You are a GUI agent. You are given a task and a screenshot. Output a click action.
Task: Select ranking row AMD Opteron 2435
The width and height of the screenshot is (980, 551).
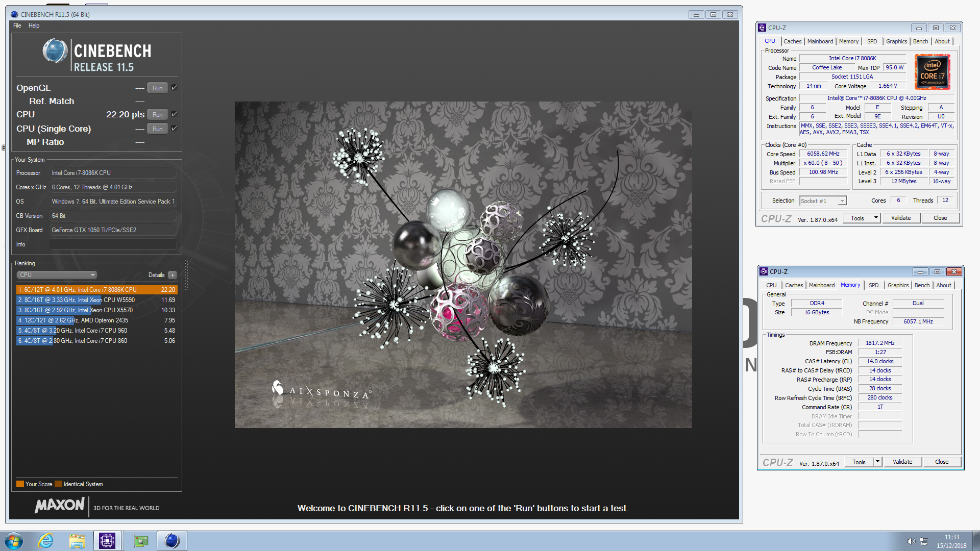96,320
